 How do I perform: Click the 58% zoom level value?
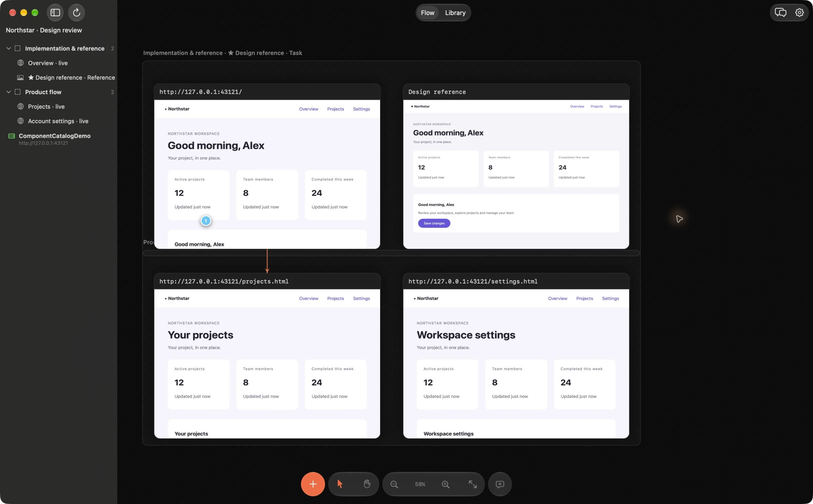(420, 484)
